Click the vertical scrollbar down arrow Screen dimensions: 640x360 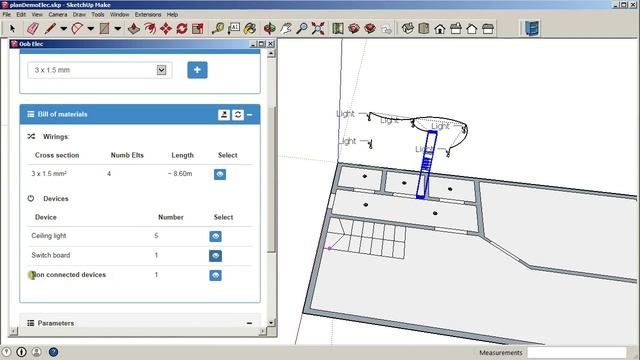tap(271, 322)
